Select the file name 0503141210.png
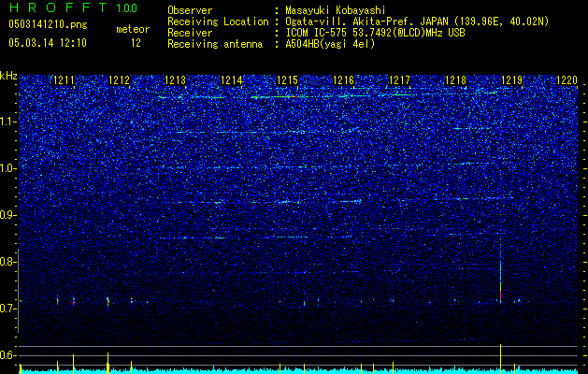This screenshot has height=374, width=588. pos(48,25)
